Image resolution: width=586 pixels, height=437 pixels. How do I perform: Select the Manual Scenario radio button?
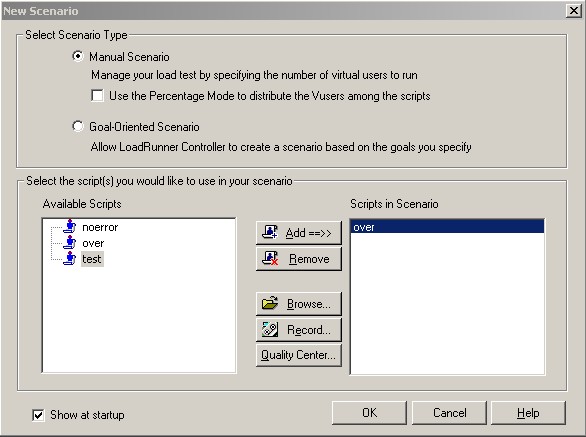[78, 56]
